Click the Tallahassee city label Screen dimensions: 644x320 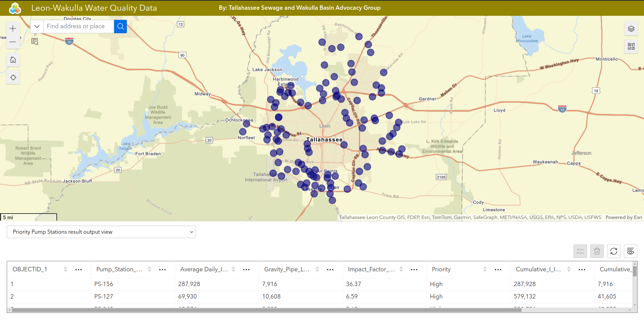[x=324, y=140]
